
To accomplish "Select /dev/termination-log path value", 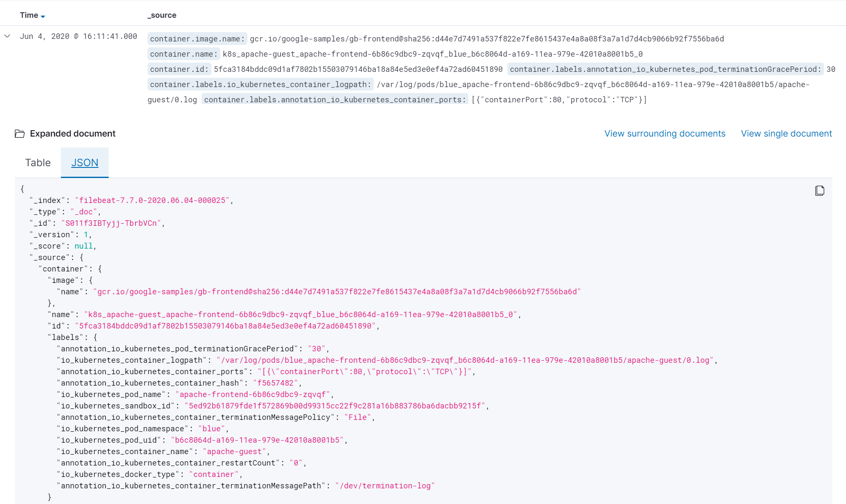I will coord(385,486).
